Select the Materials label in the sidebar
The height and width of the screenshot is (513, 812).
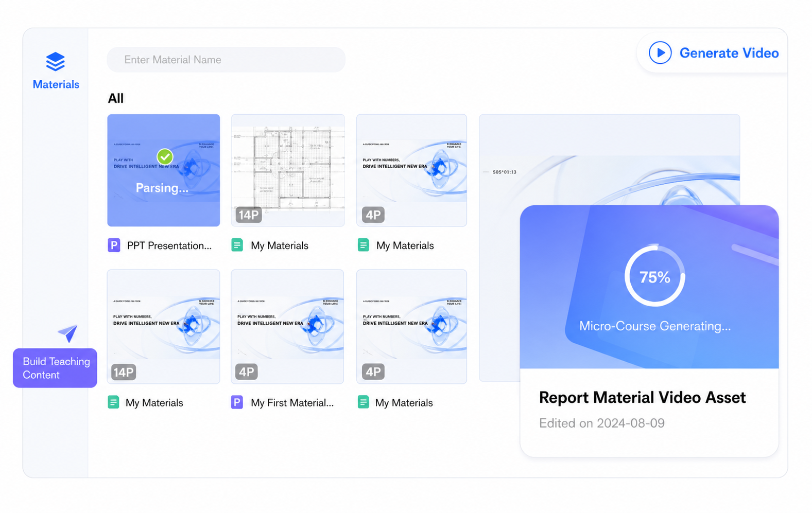(x=56, y=84)
